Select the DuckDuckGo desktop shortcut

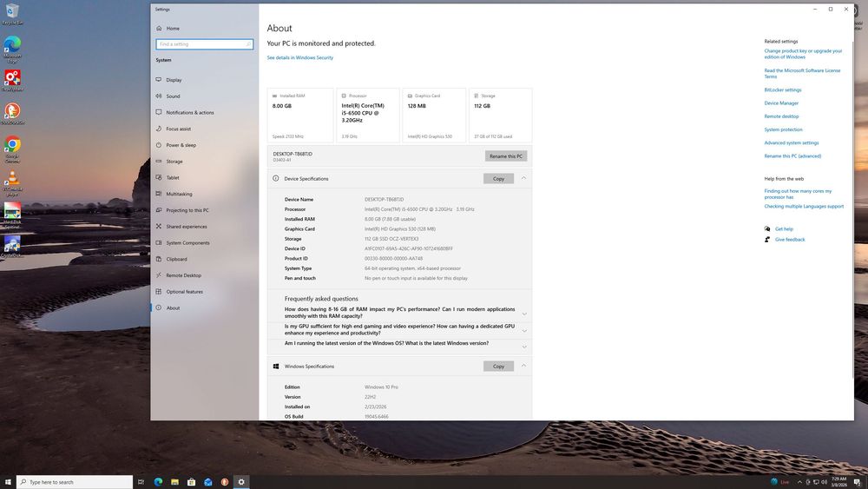pos(12,114)
